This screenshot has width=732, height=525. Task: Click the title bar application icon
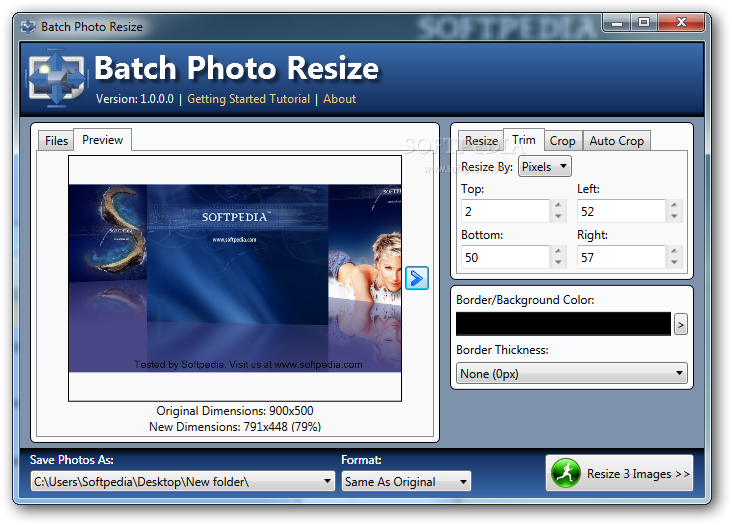28,27
